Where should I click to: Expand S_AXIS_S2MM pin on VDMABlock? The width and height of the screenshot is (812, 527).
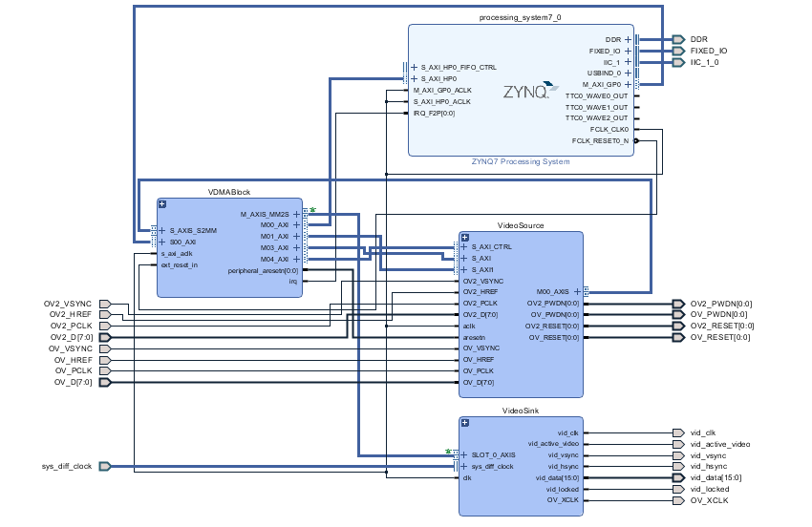point(162,230)
